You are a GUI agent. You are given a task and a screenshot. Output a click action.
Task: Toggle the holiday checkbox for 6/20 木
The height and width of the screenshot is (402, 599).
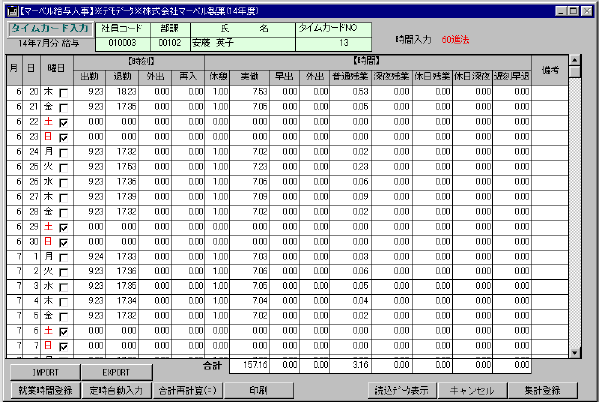63,93
